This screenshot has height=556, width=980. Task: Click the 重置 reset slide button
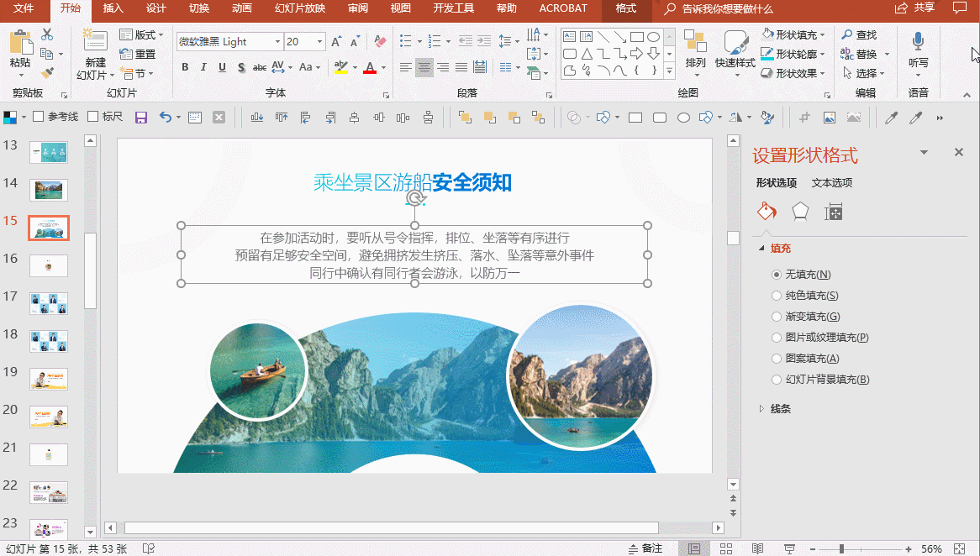click(x=138, y=55)
